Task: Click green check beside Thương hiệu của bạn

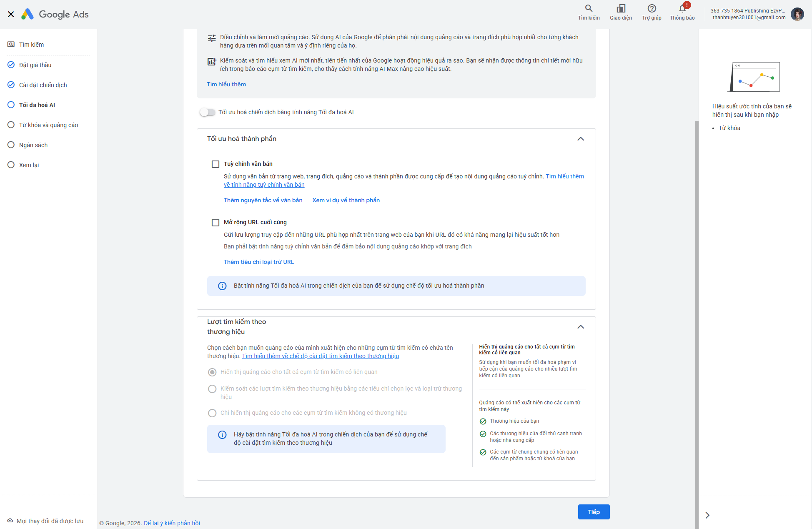Action: [x=483, y=421]
